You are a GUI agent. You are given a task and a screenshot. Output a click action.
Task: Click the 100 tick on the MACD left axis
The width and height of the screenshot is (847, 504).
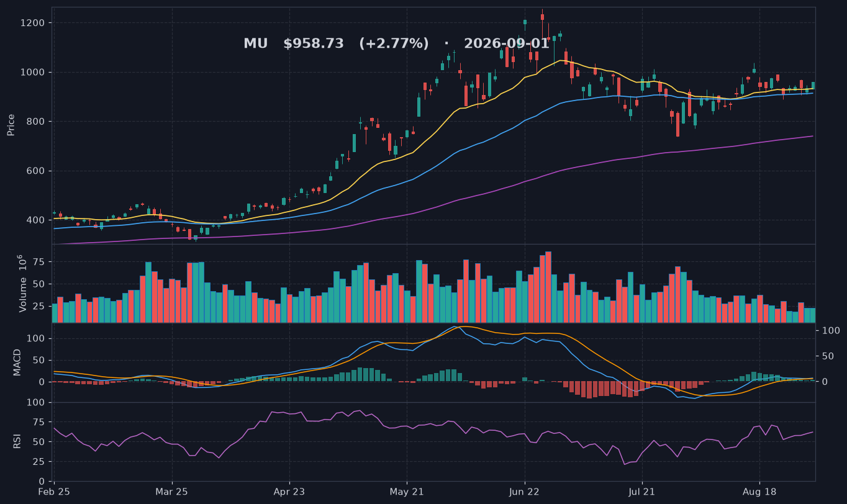(35, 338)
